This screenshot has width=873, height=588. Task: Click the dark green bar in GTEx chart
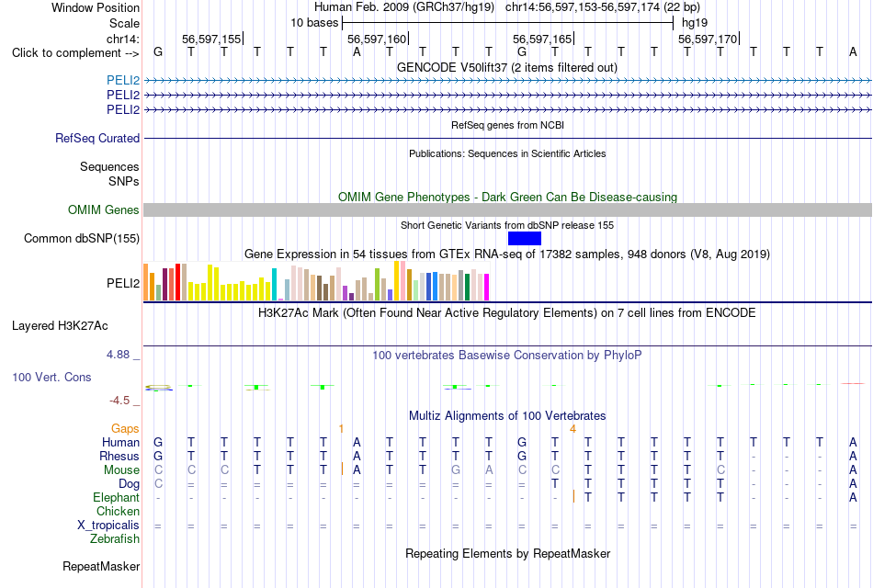tap(467, 288)
